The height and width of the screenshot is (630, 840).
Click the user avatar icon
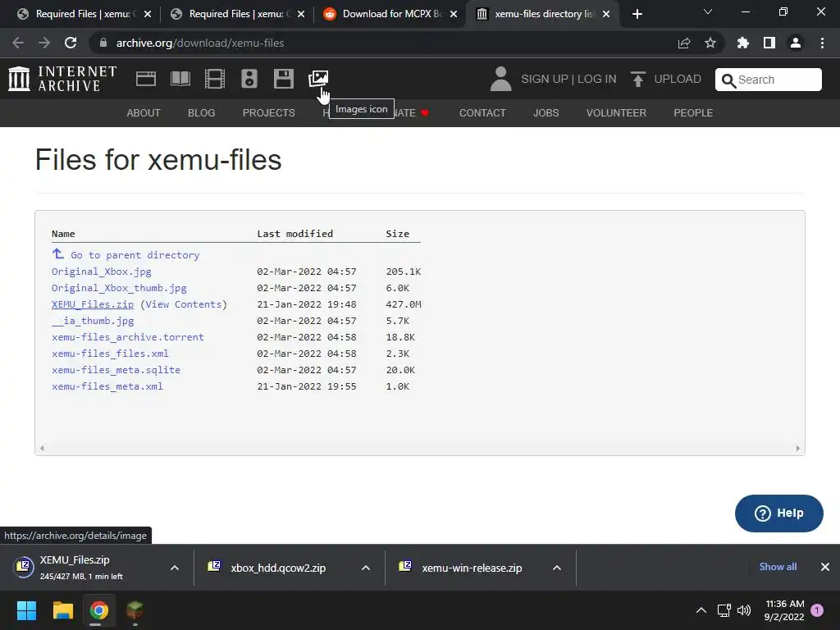click(501, 79)
